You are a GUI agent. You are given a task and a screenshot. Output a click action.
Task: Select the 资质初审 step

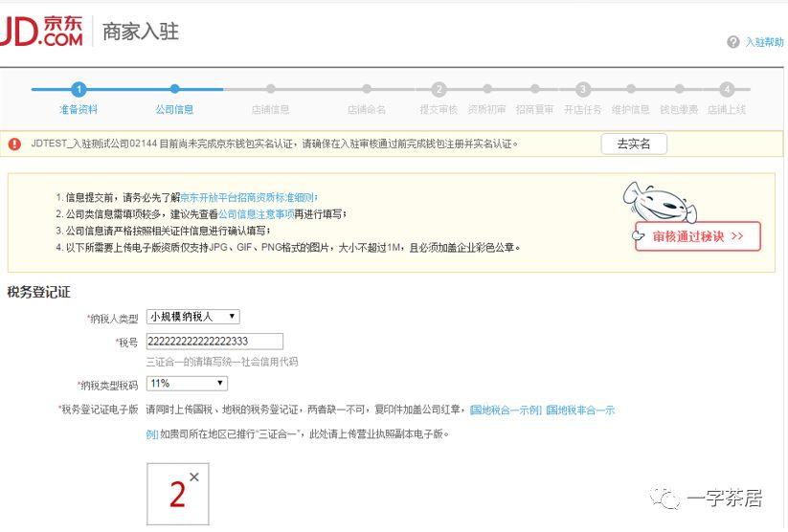tap(486, 100)
